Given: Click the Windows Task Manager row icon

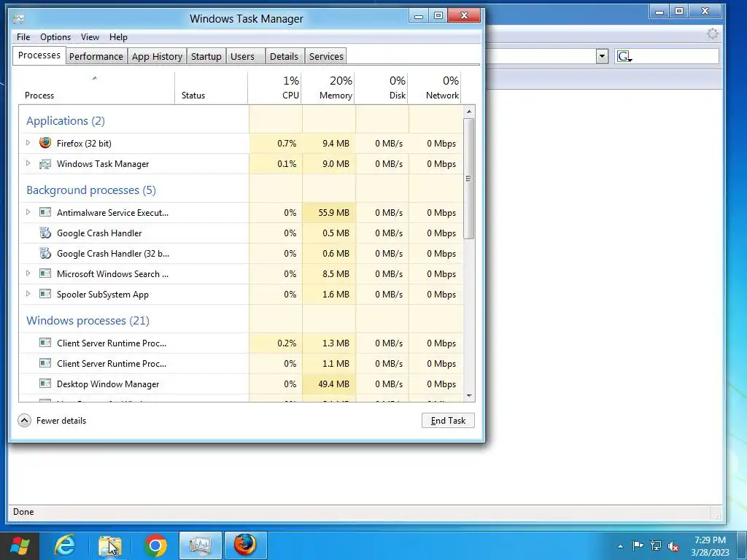Looking at the screenshot, I should [x=45, y=164].
